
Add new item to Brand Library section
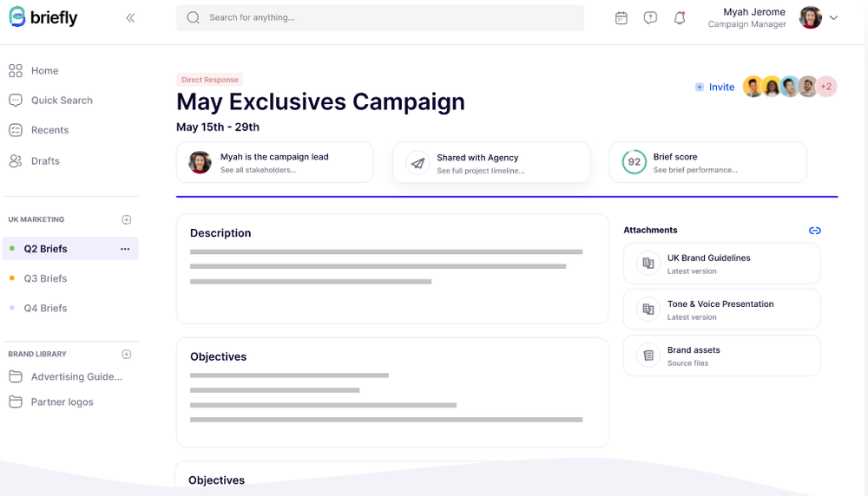click(x=127, y=355)
